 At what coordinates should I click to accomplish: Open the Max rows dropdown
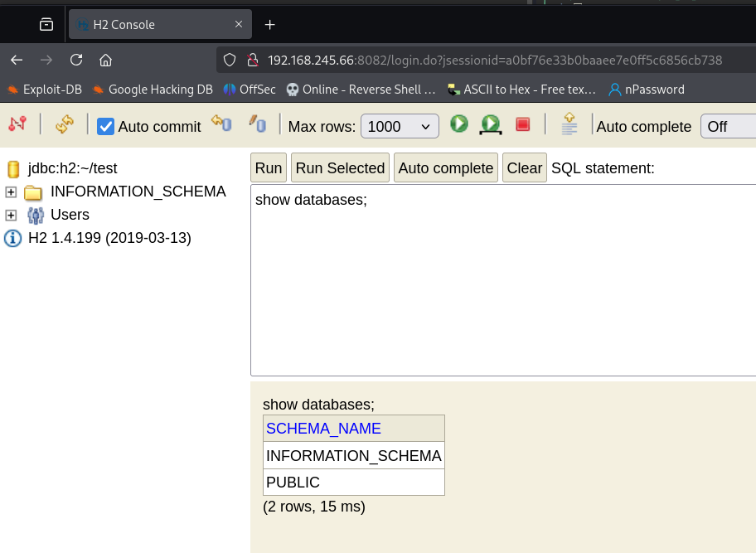tap(400, 126)
